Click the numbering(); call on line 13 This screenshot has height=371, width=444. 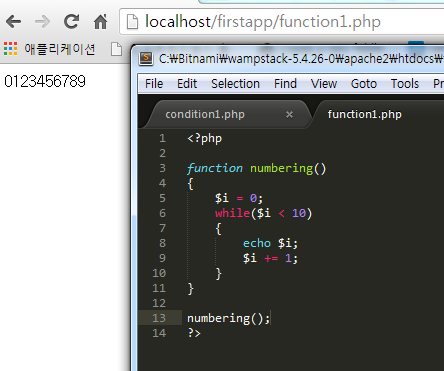(x=228, y=318)
